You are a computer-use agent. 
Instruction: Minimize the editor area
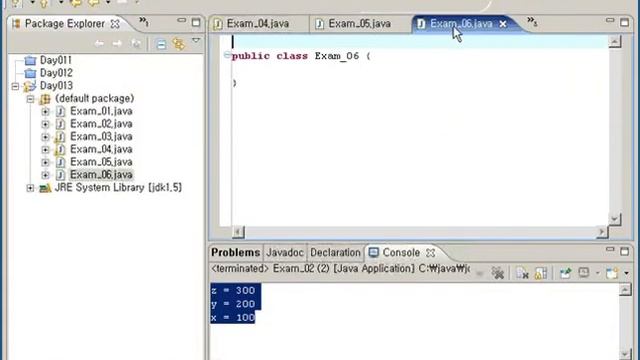[x=610, y=20]
